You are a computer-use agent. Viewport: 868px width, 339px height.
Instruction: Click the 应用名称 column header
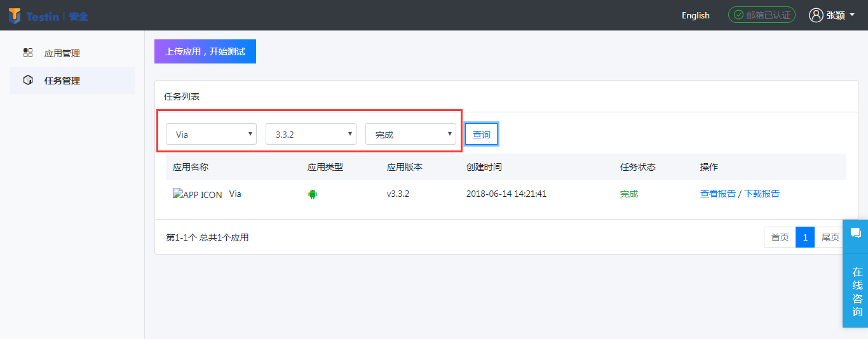click(191, 167)
